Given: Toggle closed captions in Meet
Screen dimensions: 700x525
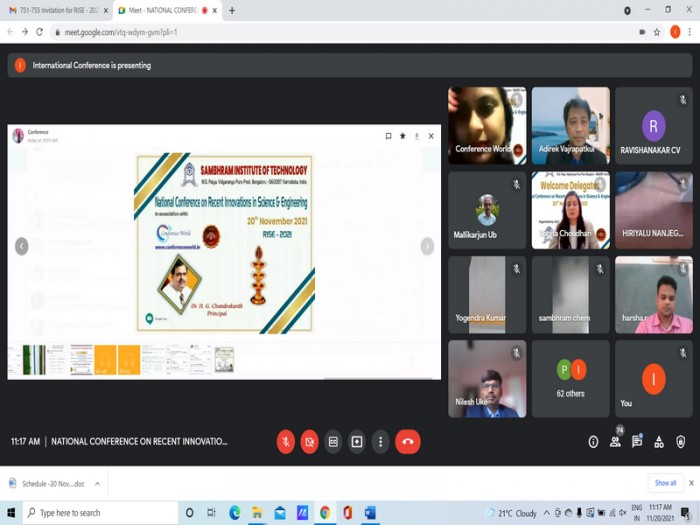Looking at the screenshot, I should (x=333, y=441).
